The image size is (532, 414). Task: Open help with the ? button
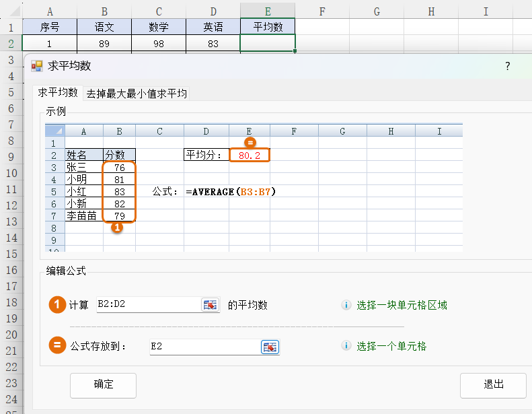tap(507, 66)
